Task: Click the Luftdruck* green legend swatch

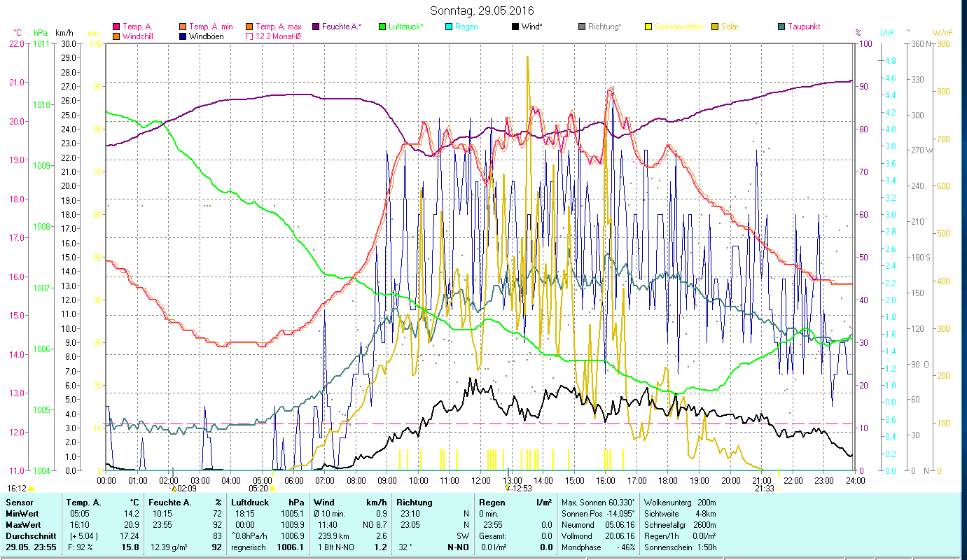Action: (x=382, y=27)
